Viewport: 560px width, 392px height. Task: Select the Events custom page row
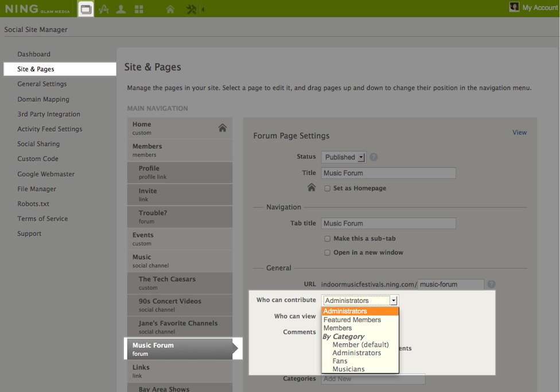(180, 239)
